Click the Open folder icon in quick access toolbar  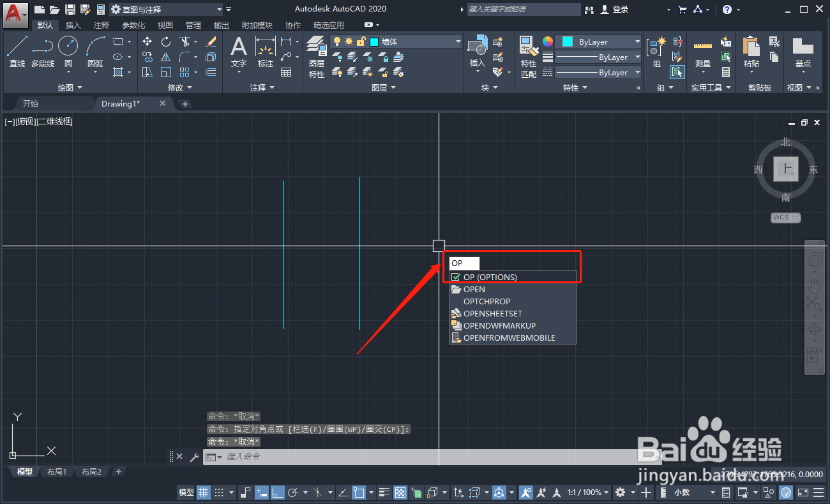[x=55, y=10]
